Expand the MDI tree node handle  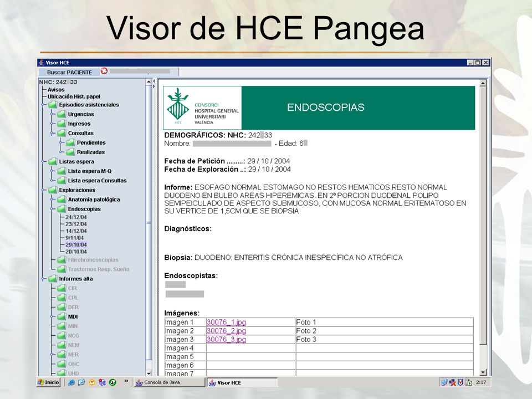point(52,316)
